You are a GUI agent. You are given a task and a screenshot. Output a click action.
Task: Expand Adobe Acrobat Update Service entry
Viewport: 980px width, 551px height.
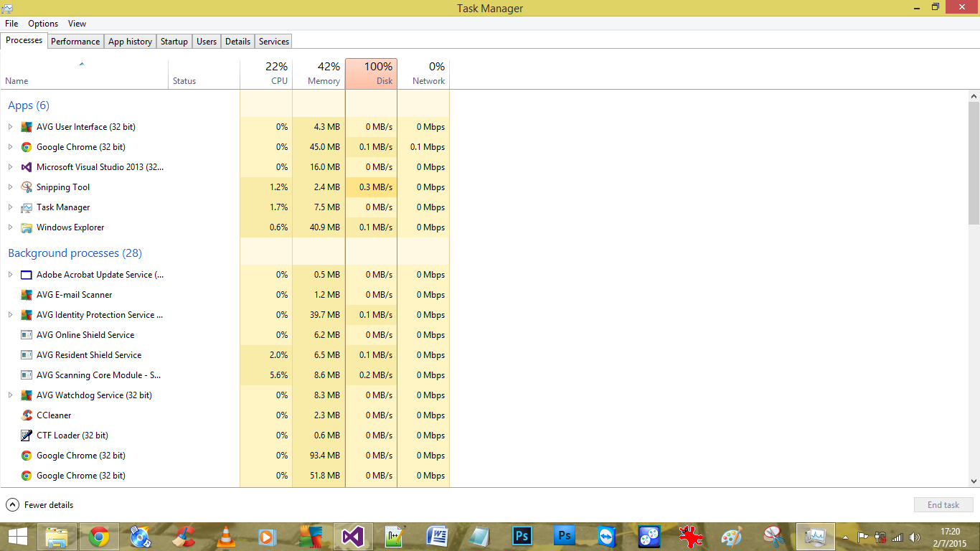(x=10, y=275)
